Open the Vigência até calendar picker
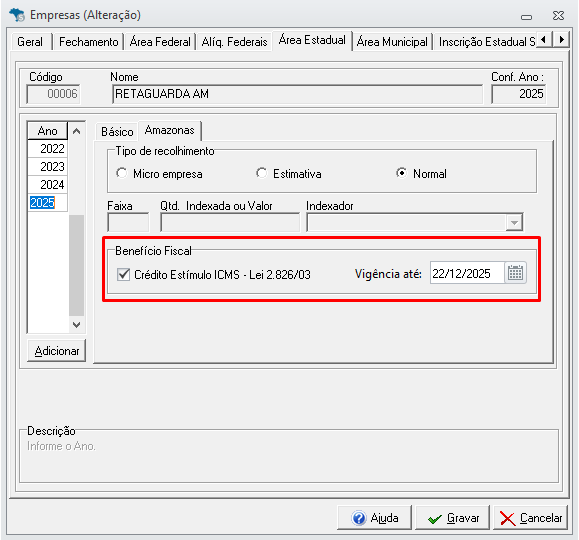The height and width of the screenshot is (540, 579). pos(515,273)
